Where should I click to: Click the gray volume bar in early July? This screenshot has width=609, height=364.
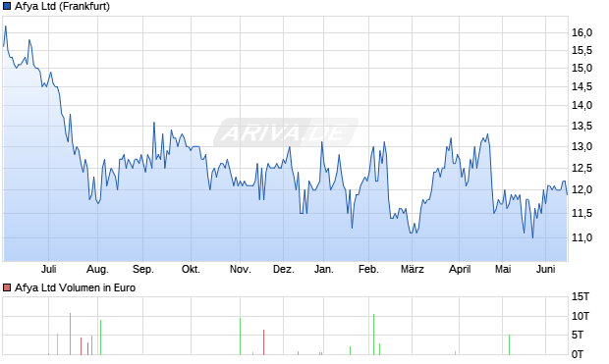click(58, 343)
